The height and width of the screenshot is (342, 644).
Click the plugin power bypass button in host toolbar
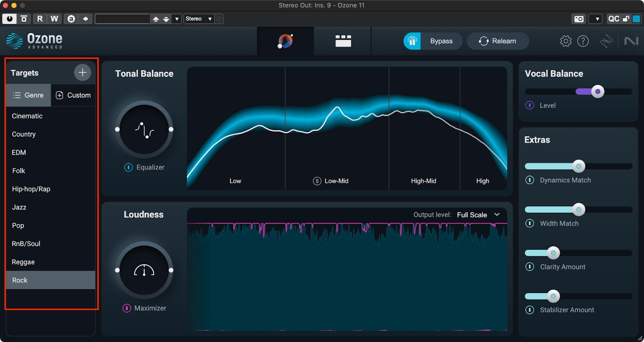click(9, 19)
